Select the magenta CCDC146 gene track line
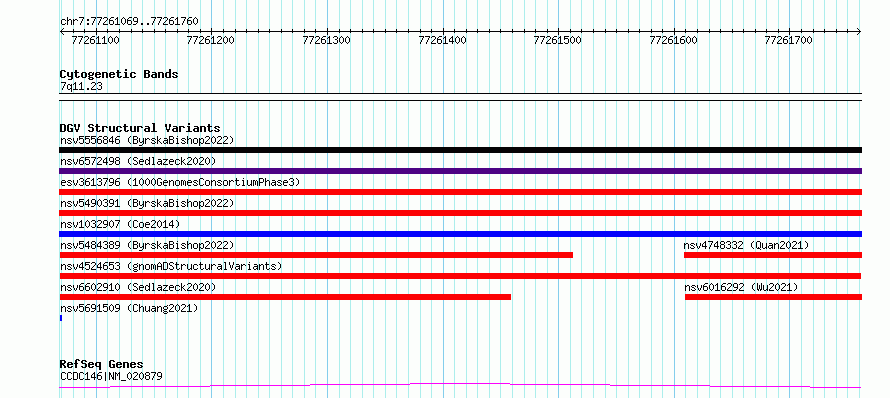 click(x=460, y=386)
